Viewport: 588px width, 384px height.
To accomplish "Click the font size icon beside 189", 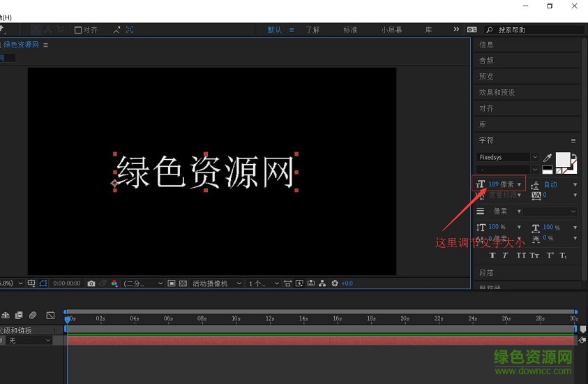I will (481, 184).
